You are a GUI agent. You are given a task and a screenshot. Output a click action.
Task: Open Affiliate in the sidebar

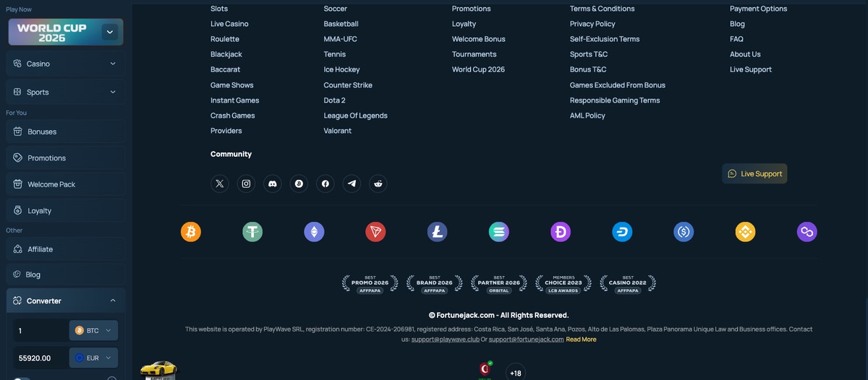[x=66, y=249]
